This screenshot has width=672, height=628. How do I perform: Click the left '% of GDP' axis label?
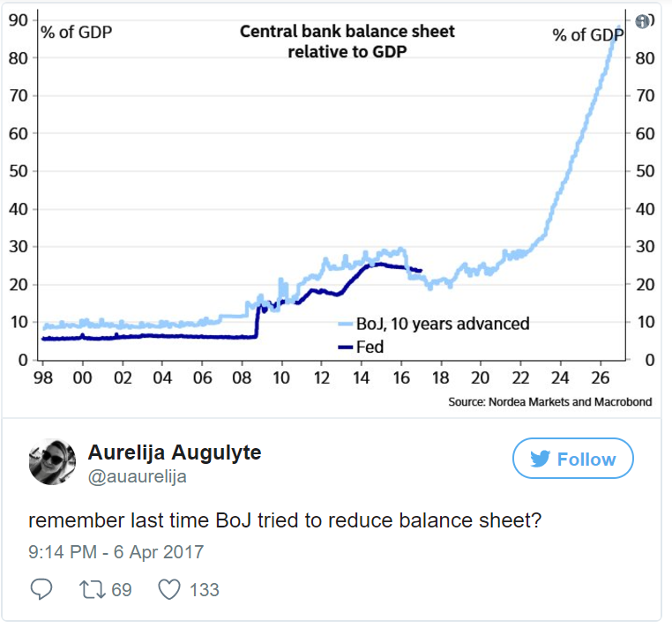[77, 33]
